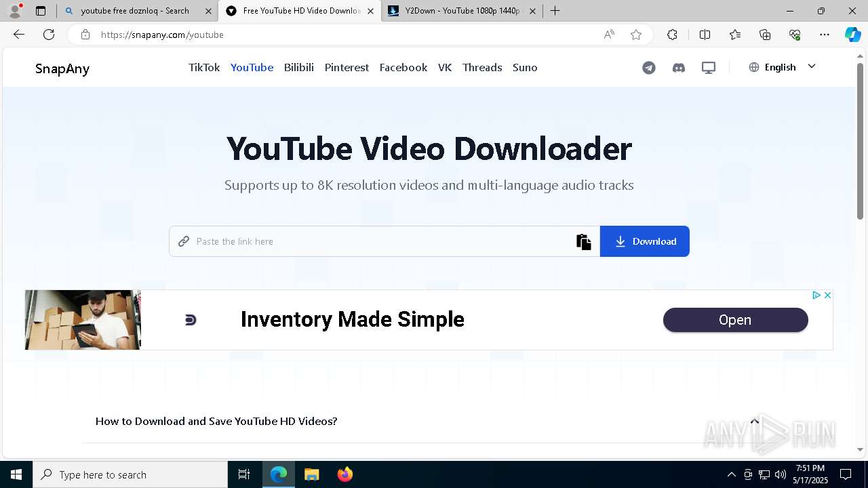The height and width of the screenshot is (488, 868).
Task: Click the YouTube Video Downloader heading
Action: pos(429,148)
